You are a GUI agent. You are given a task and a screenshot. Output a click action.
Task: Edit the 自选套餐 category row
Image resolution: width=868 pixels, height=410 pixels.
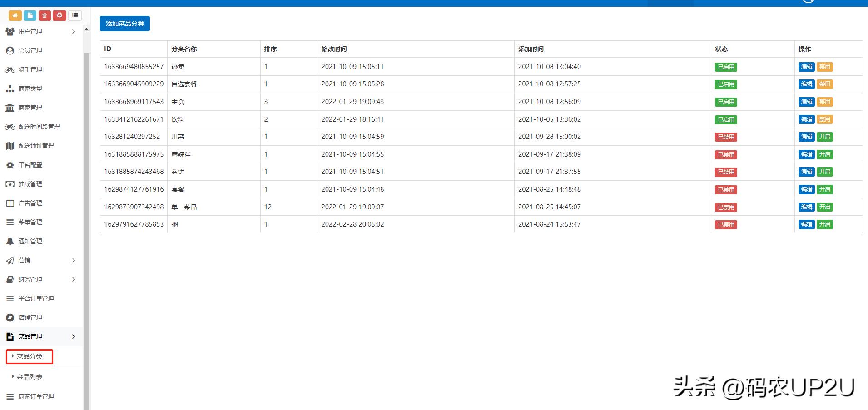tap(807, 84)
